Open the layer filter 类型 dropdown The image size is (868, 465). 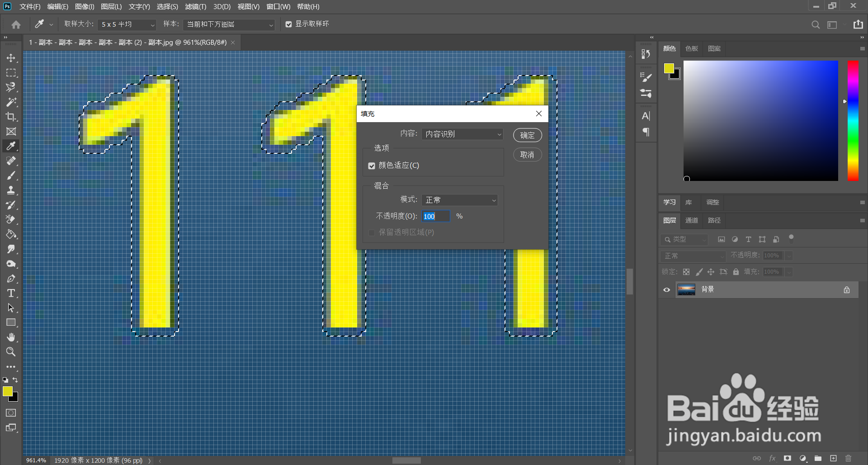(x=684, y=239)
